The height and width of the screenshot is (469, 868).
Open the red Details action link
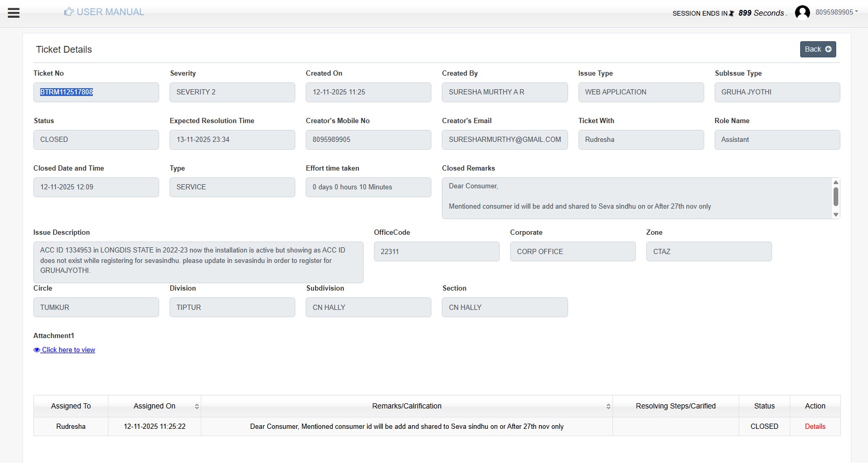[815, 426]
